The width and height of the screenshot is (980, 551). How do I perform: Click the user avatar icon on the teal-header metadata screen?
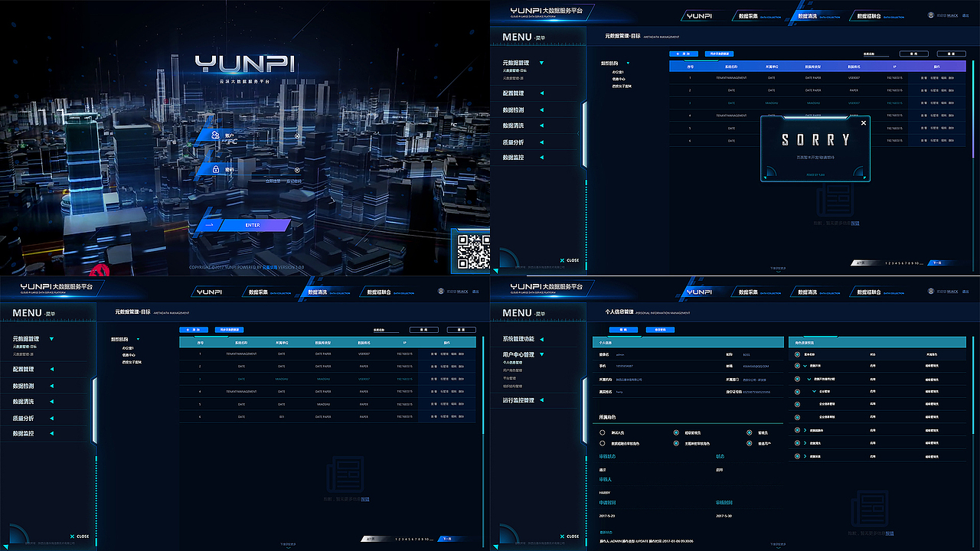pyautogui.click(x=441, y=290)
